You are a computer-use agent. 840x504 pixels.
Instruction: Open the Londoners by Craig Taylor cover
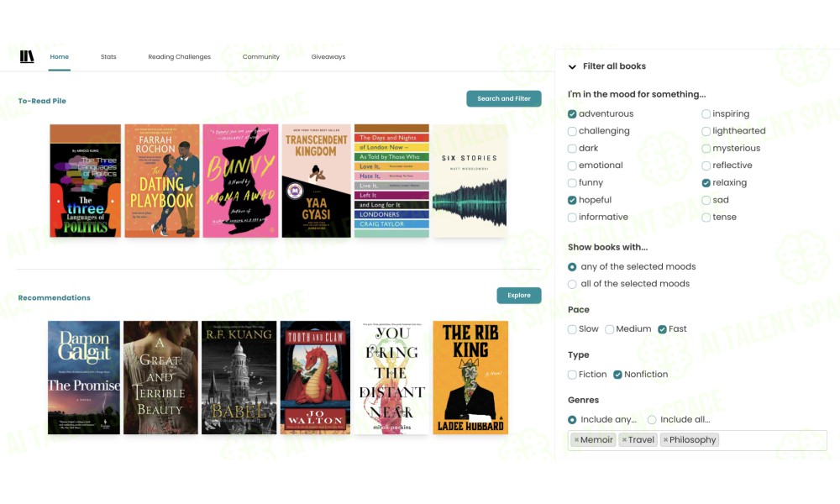(391, 181)
